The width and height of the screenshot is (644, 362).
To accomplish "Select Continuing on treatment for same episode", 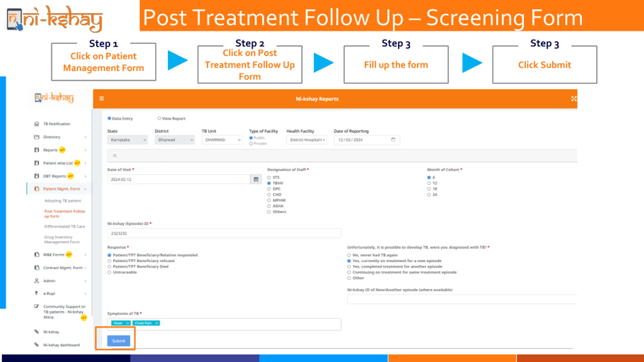I will pos(349,273).
